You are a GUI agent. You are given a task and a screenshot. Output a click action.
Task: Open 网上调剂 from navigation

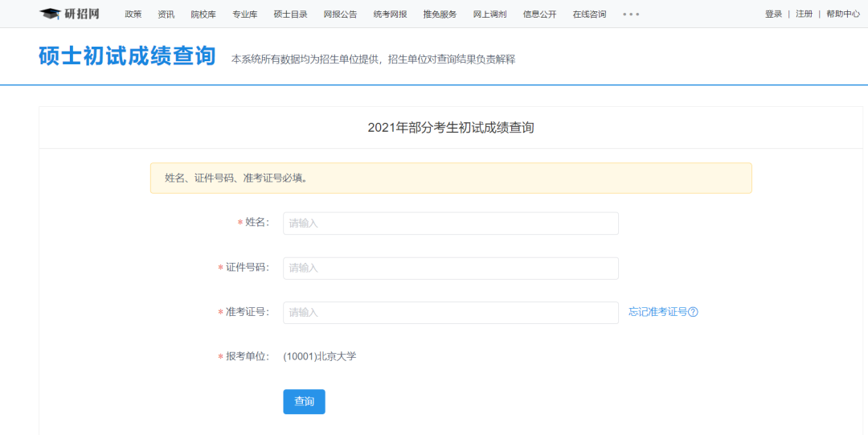coord(489,14)
